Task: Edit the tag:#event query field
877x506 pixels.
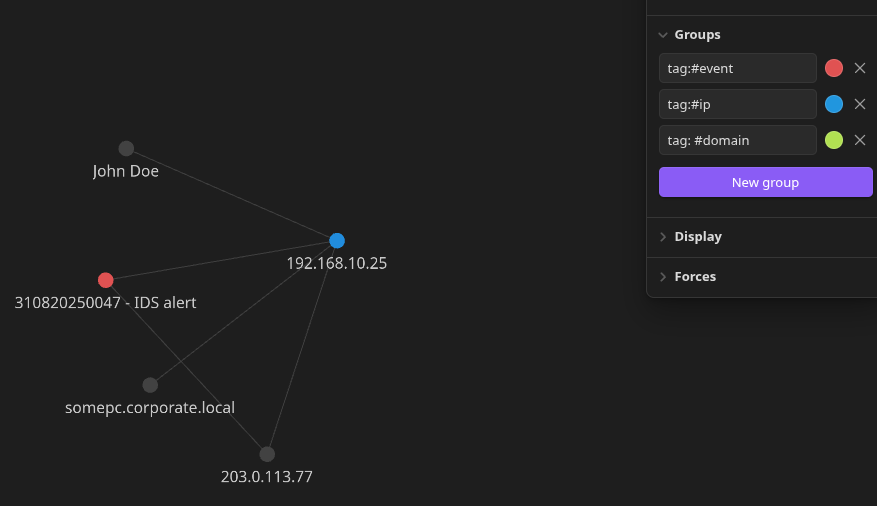Action: tap(737, 68)
